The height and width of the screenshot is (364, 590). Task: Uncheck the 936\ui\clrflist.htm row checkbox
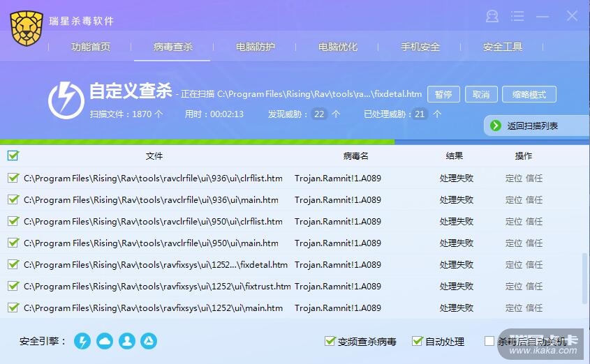point(13,178)
